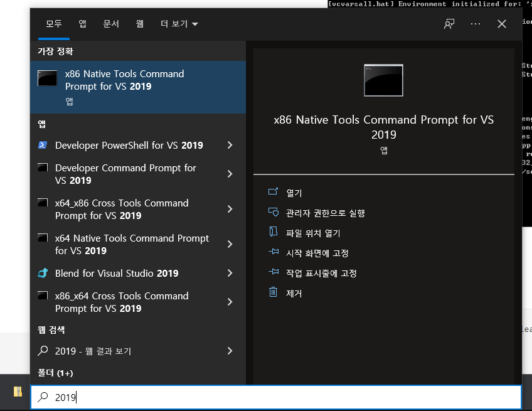Expand Developer Command Prompt for VS 2019 arrow
This screenshot has height=411, width=532.
click(230, 174)
